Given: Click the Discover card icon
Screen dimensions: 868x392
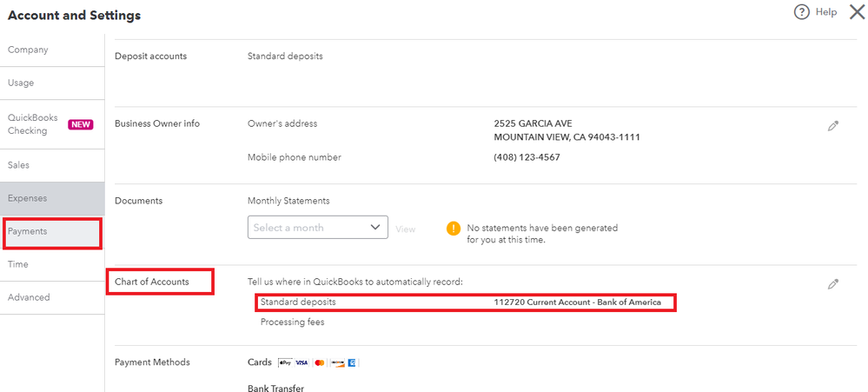Looking at the screenshot, I should 336,362.
